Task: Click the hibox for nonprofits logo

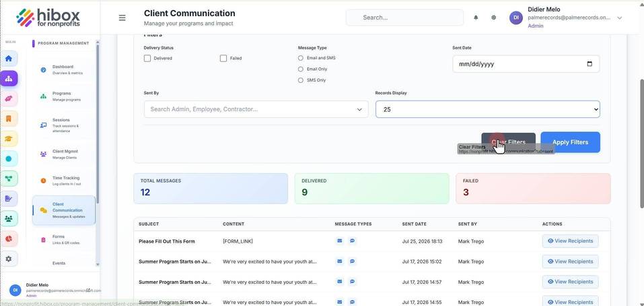Action: pyautogui.click(x=48, y=18)
